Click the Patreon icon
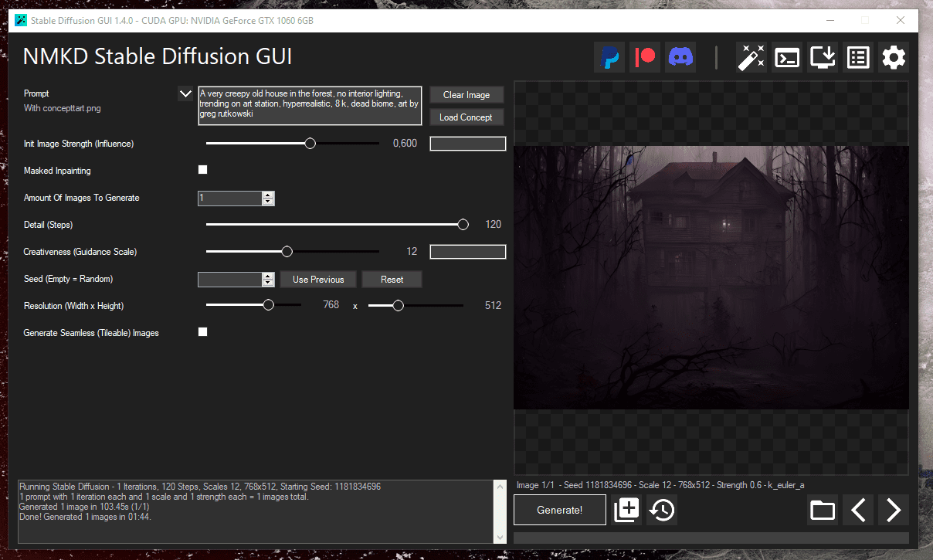The image size is (933, 560). 645,57
